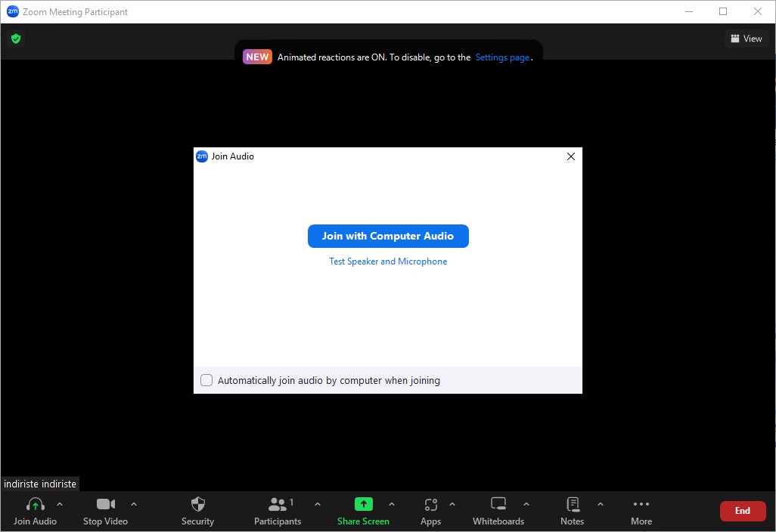Viewport: 776px width, 532px height.
Task: Click the NEW badge in the notification
Action: 257,57
